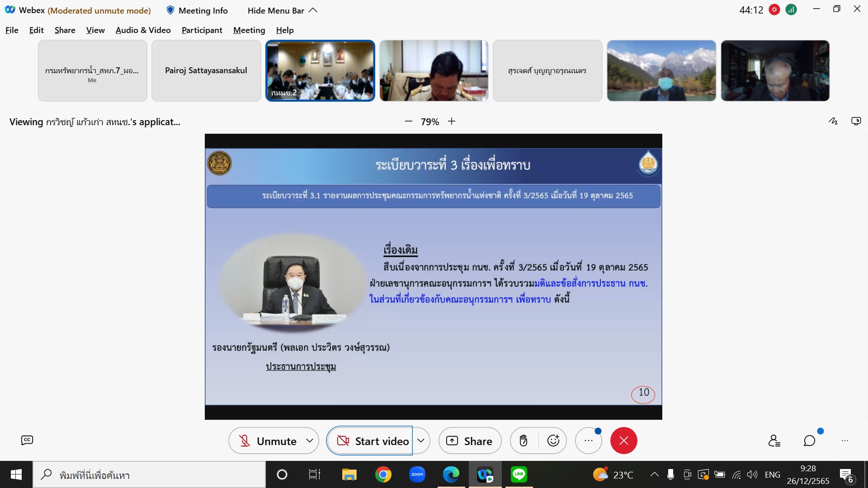Open Google Chrome from the taskbar
The width and height of the screenshot is (868, 488).
tap(383, 474)
